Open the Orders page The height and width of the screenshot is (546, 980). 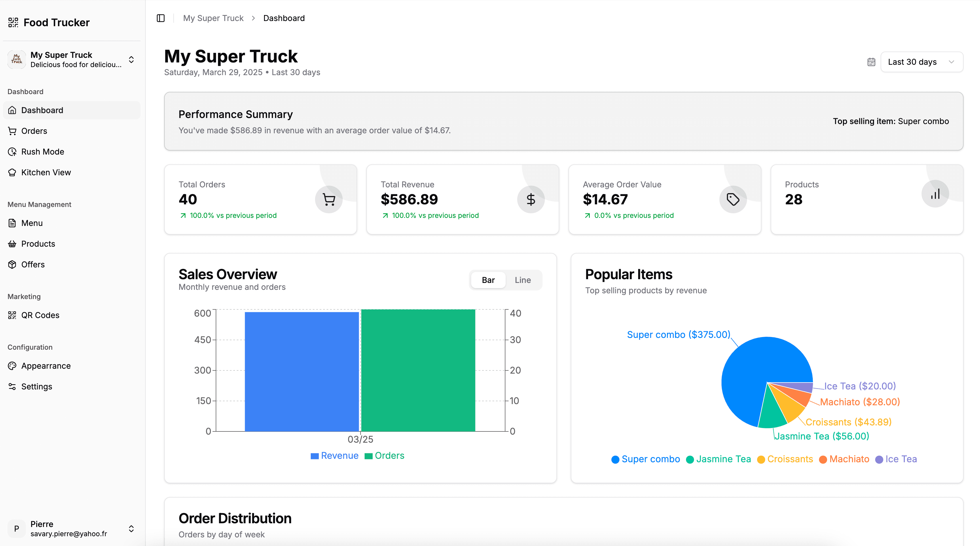pos(34,131)
